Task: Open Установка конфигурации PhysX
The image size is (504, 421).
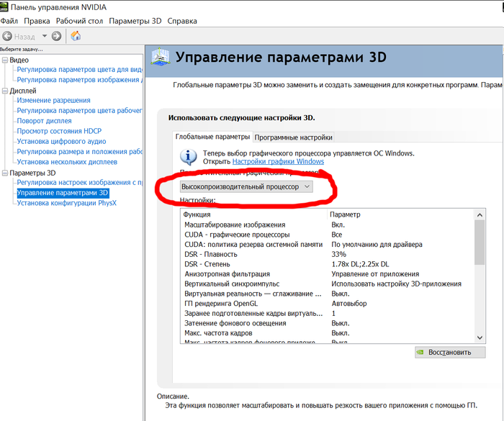Action: coord(66,203)
